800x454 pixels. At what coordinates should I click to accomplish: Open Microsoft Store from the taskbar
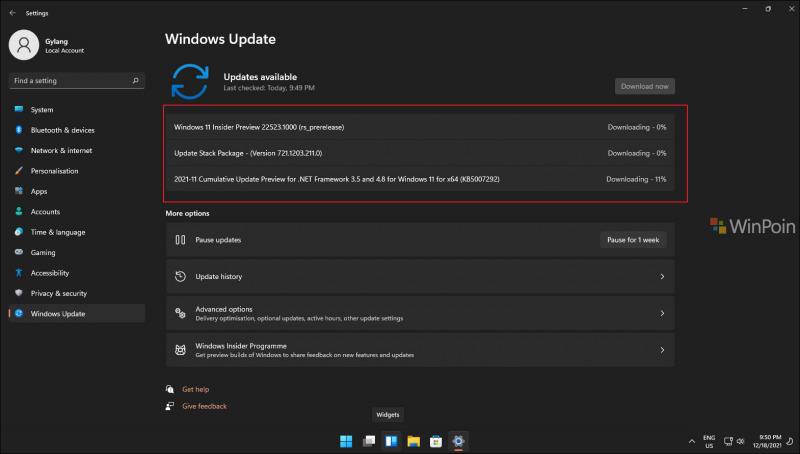(436, 441)
